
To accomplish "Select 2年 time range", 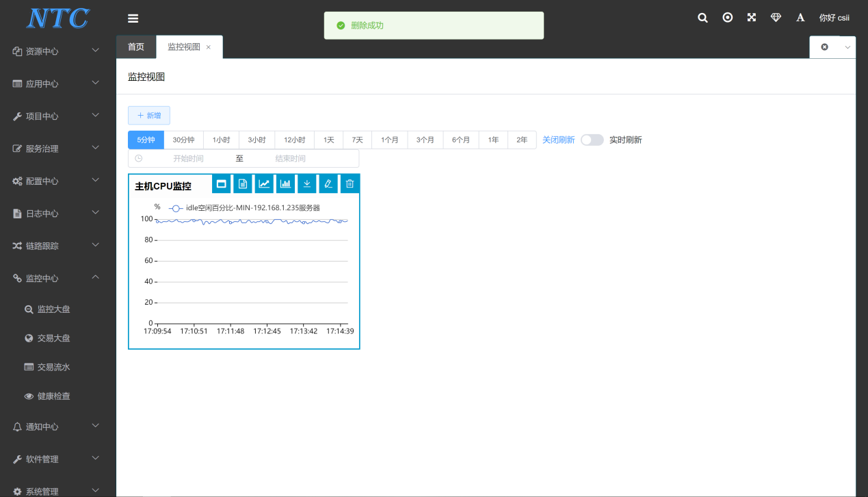I will tap(522, 140).
